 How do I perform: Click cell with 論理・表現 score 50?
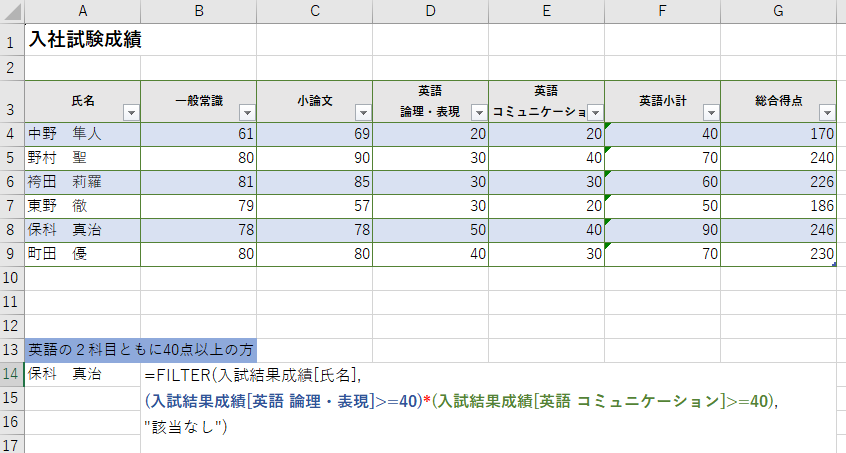coord(431,230)
